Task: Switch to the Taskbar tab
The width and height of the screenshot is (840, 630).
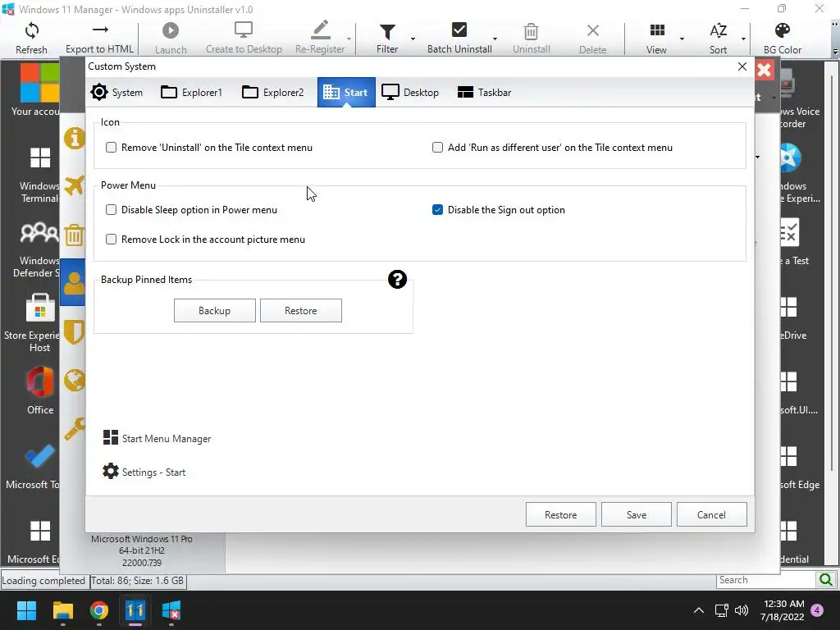Action: point(484,92)
